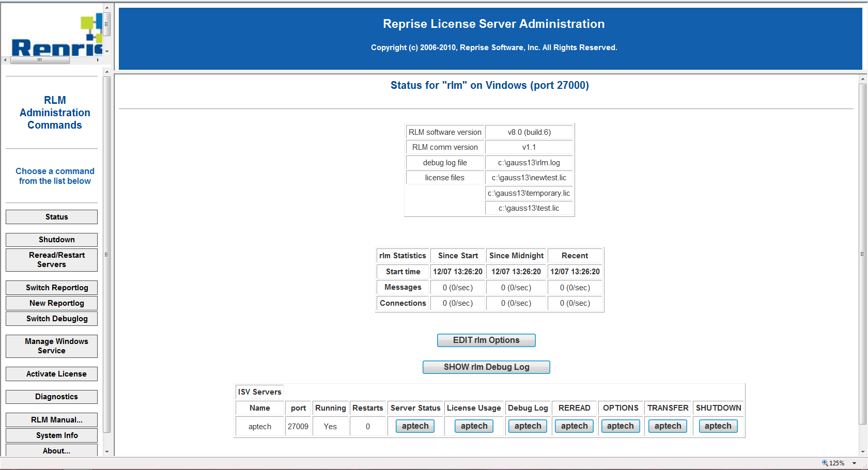Click Activate License
Viewport: 868px width, 470px height.
51,373
